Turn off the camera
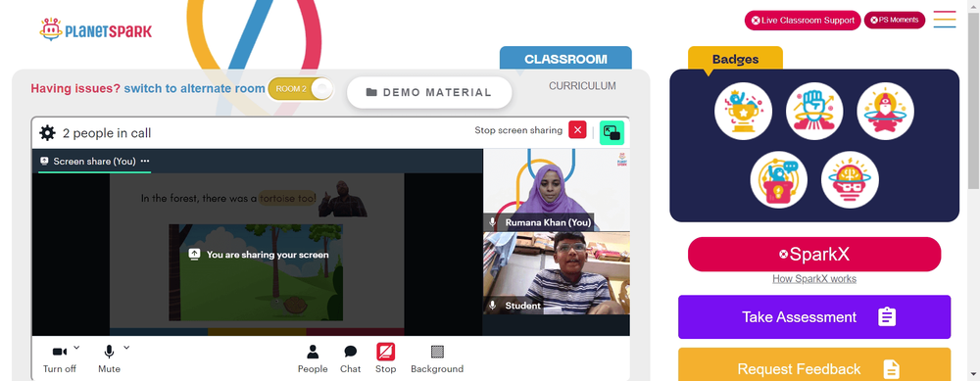The width and height of the screenshot is (980, 381). [x=60, y=359]
